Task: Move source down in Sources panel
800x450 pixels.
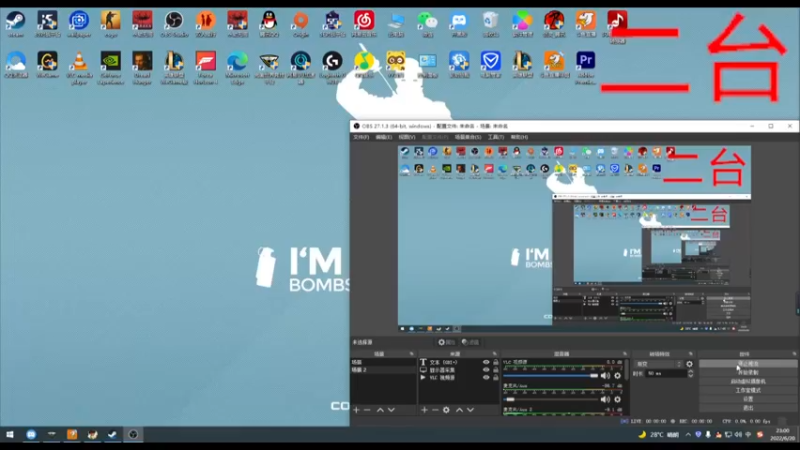Action: point(470,410)
